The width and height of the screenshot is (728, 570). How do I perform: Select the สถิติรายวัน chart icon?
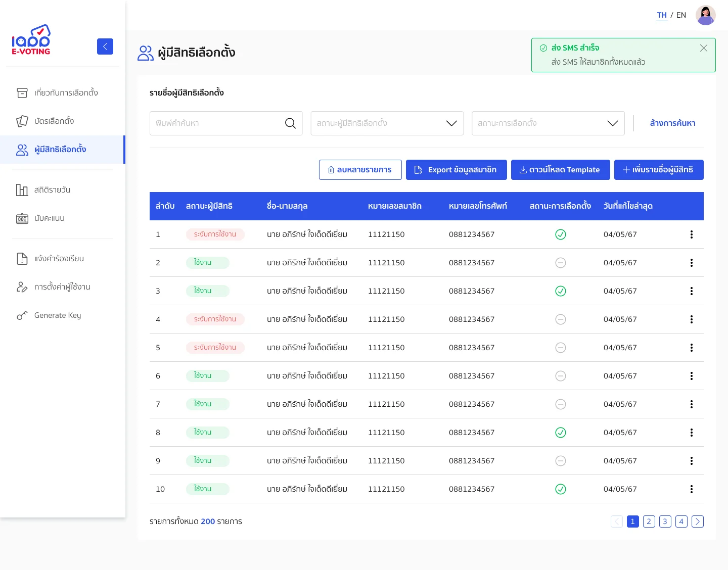(x=22, y=189)
